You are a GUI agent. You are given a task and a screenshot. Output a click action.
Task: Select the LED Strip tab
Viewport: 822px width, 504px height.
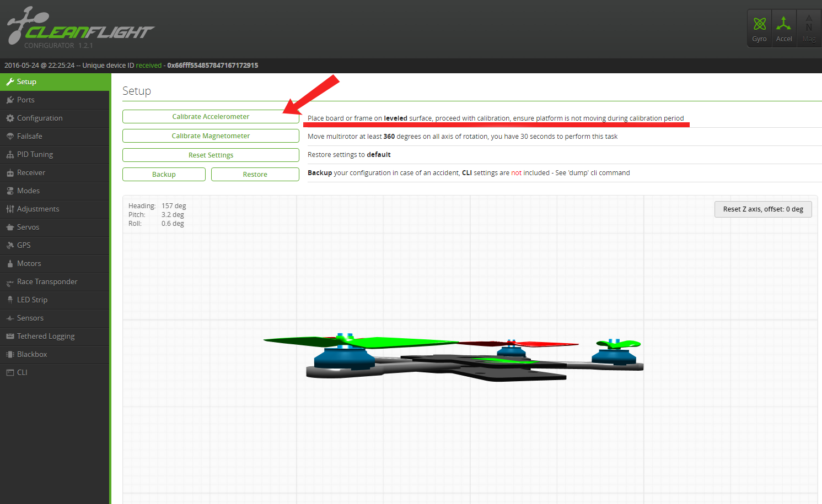click(55, 300)
